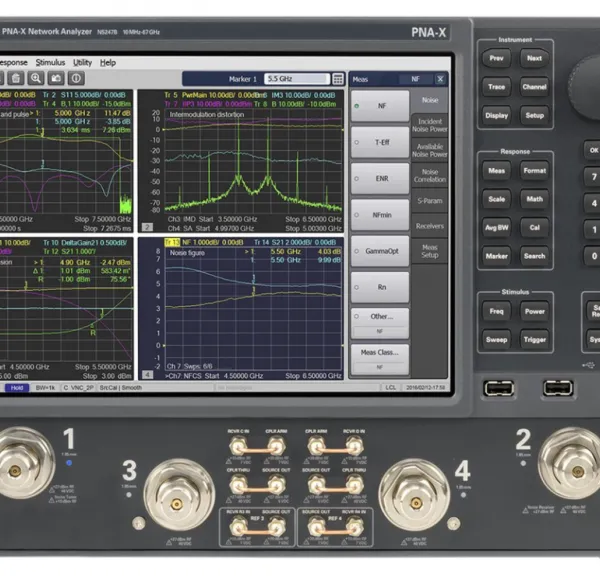Select the ENR measurement softkey

click(380, 179)
